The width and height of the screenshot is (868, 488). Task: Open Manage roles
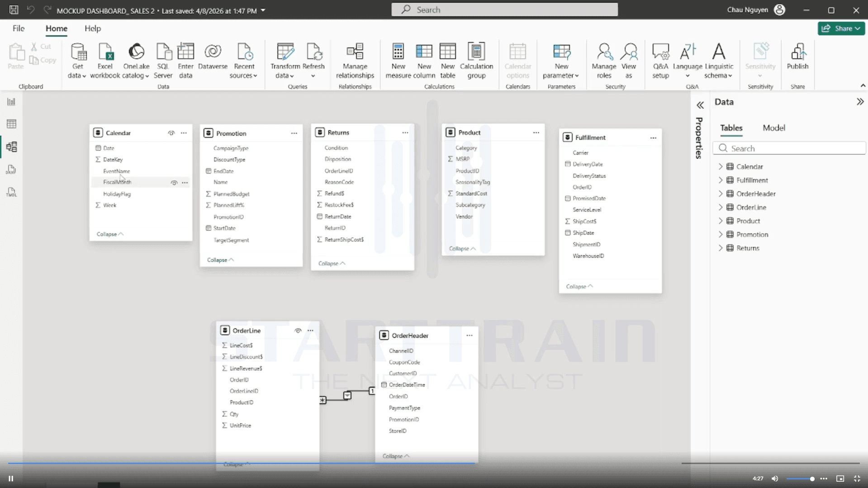(604, 61)
